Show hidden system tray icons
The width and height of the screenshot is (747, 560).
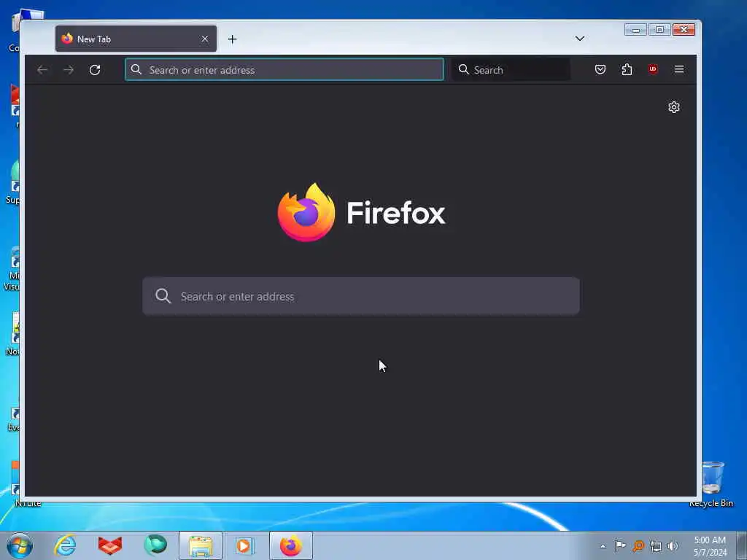pyautogui.click(x=603, y=546)
